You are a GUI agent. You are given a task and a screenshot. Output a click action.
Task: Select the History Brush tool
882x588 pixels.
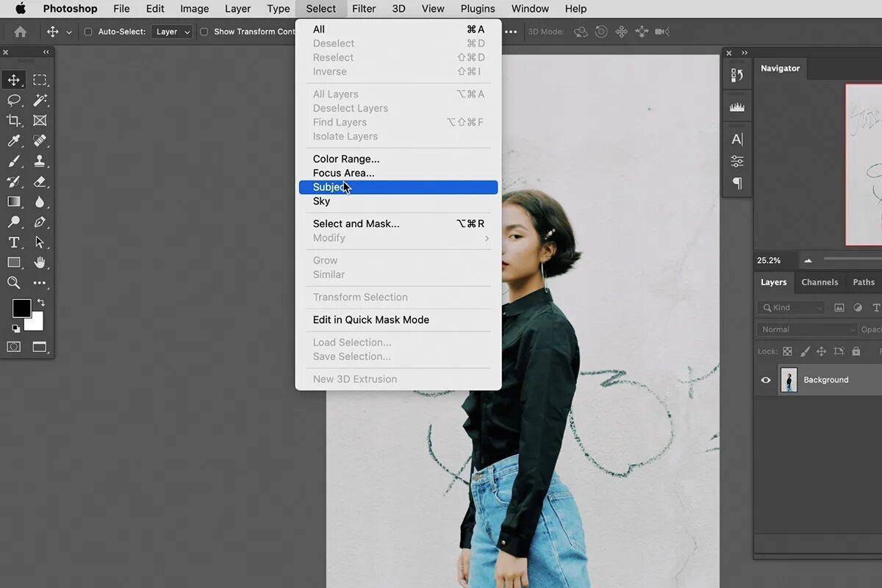click(14, 181)
